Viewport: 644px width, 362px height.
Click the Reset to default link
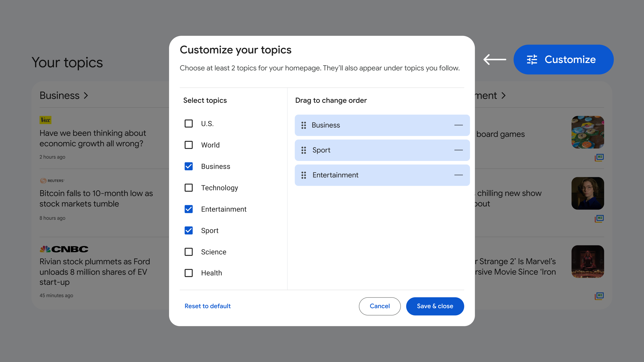[207, 306]
